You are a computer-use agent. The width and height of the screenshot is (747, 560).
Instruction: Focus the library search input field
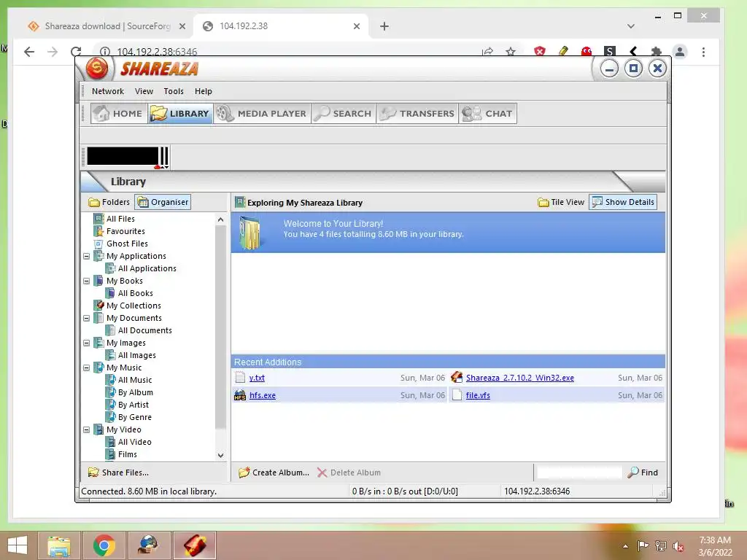point(579,472)
